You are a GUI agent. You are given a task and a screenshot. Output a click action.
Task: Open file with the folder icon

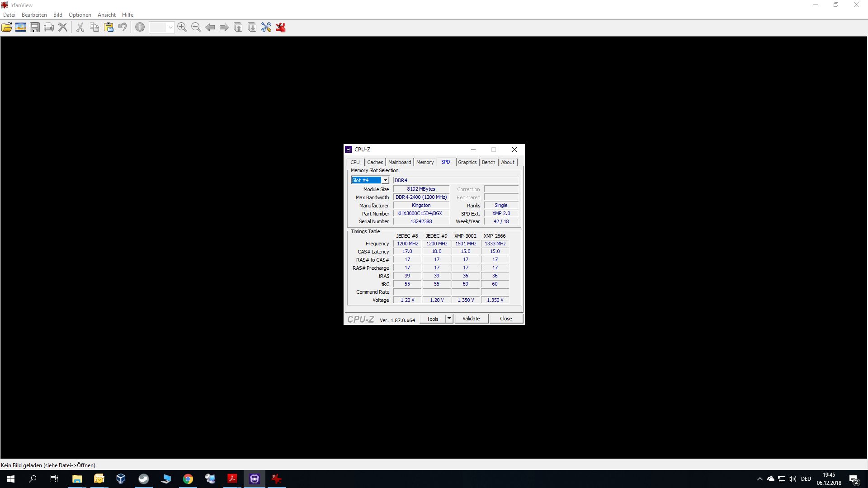point(7,28)
